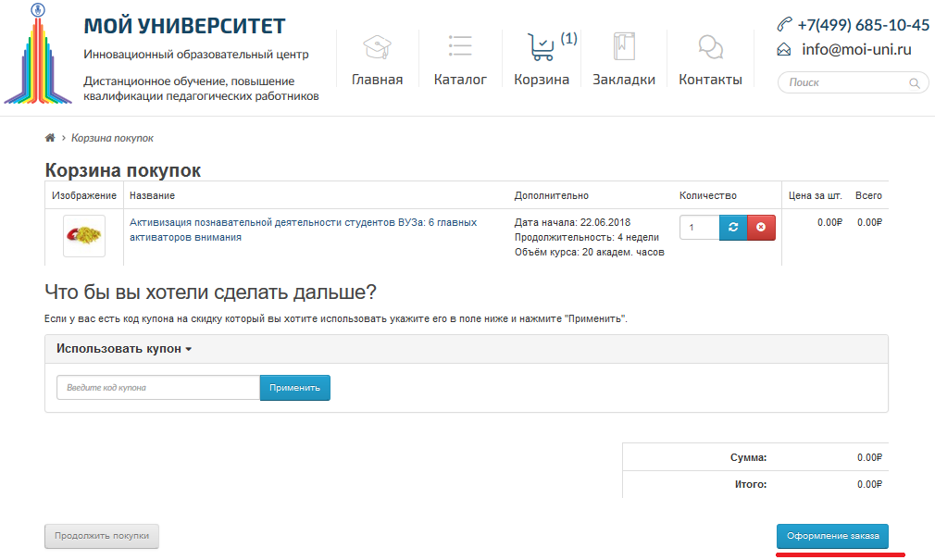Remove the course with the red delete button

click(x=761, y=228)
